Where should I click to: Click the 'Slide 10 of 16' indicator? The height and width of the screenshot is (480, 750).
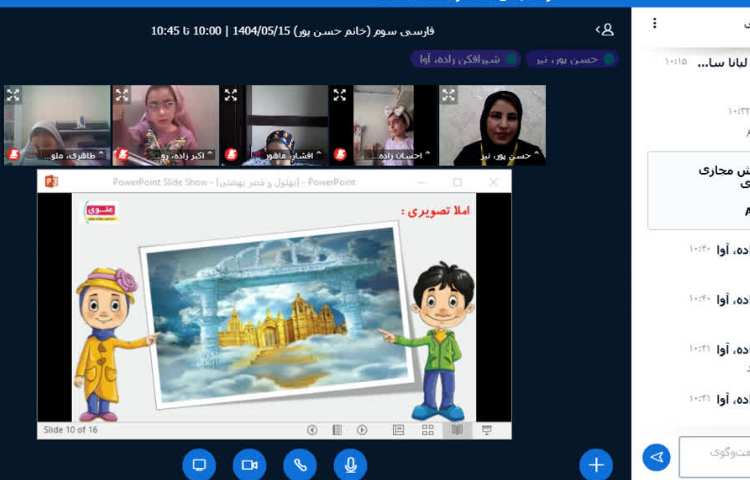pyautogui.click(x=70, y=430)
